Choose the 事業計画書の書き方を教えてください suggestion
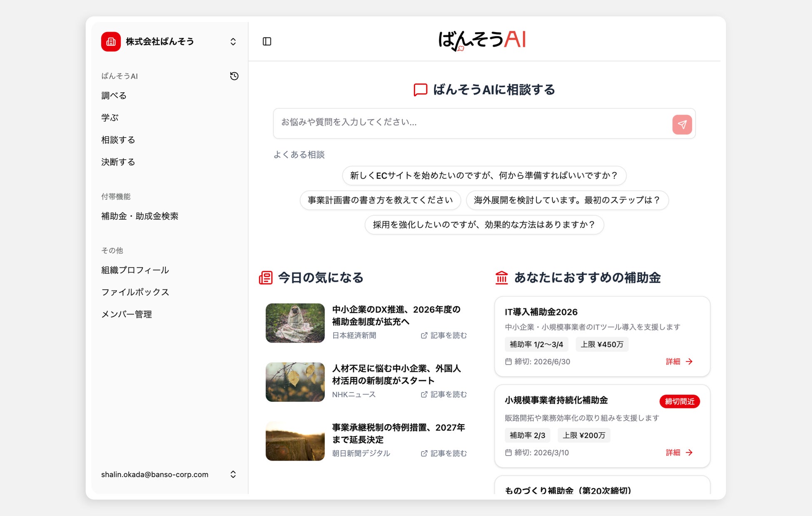Screen dimensions: 812x516 tap(380, 200)
